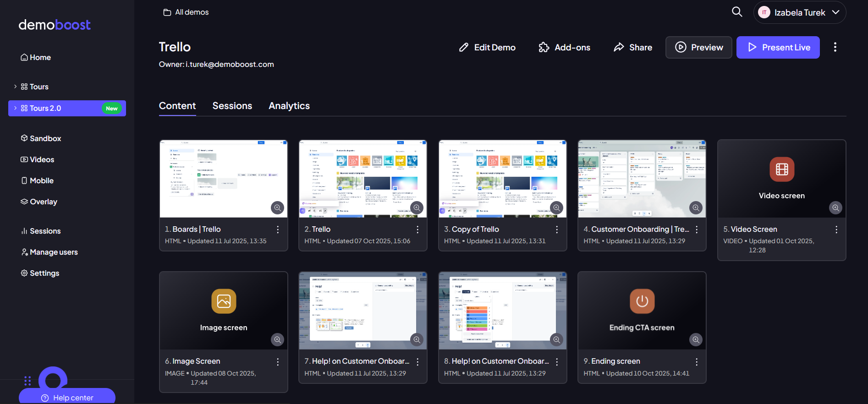The image size is (868, 404).
Task: Open options menu for 5. Video Screen
Action: [x=836, y=229]
